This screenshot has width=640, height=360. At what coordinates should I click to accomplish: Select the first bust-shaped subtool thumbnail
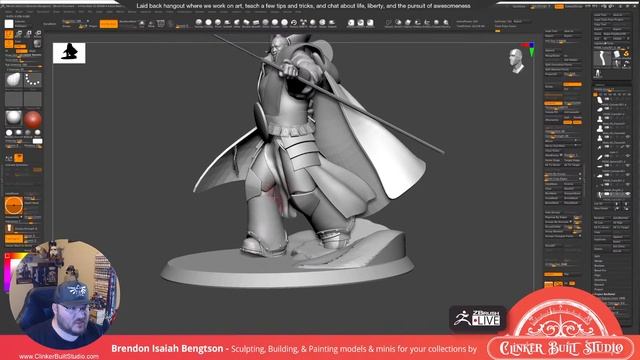pos(600,119)
